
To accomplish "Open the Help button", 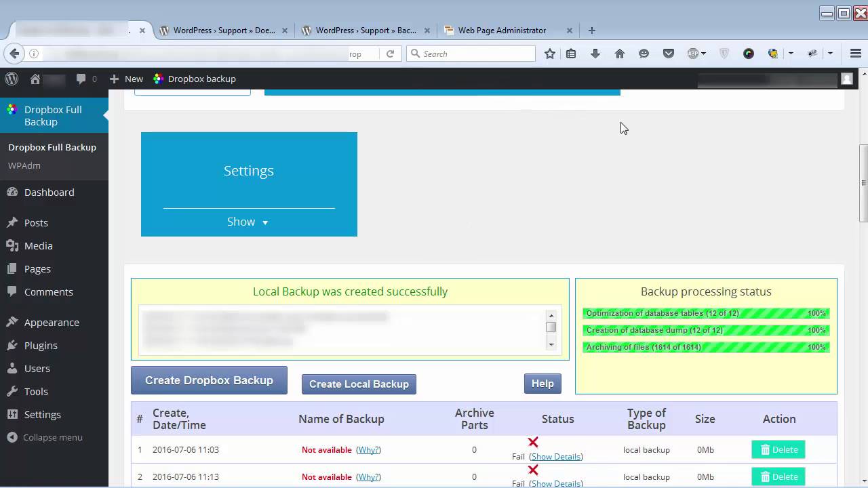I will [542, 383].
